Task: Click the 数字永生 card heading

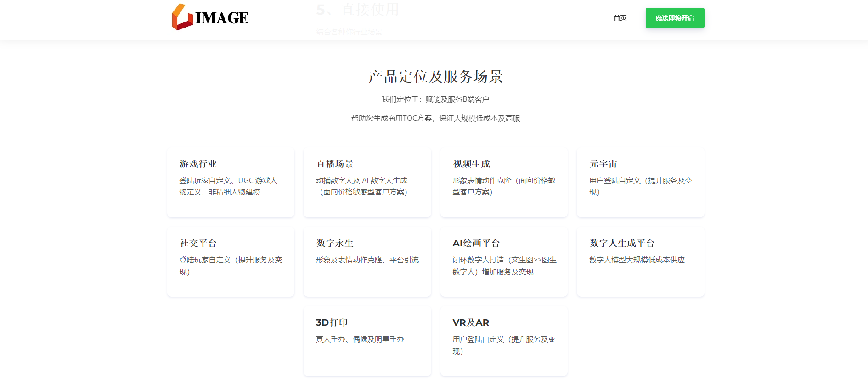Action: pyautogui.click(x=335, y=243)
